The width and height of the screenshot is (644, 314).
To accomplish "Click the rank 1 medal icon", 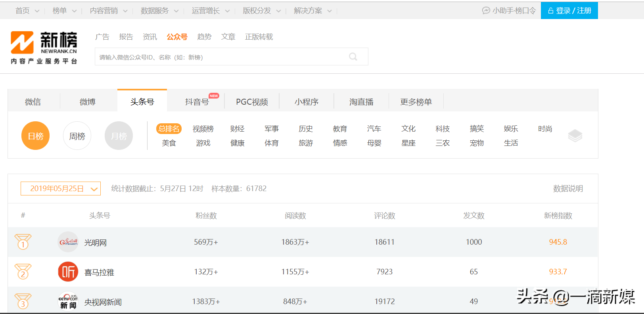I will (23, 242).
